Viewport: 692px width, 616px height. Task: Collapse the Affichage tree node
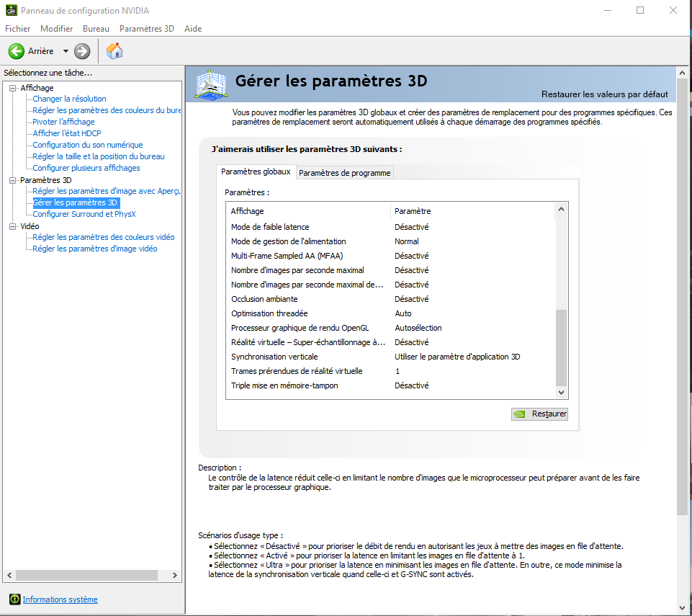tap(12, 88)
